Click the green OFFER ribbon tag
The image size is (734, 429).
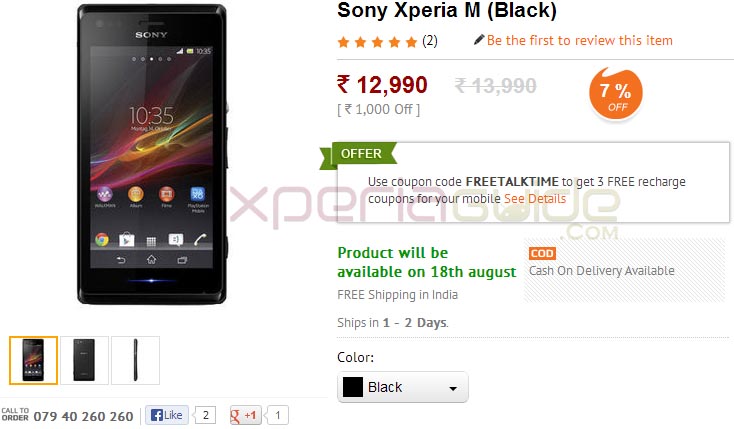click(359, 154)
